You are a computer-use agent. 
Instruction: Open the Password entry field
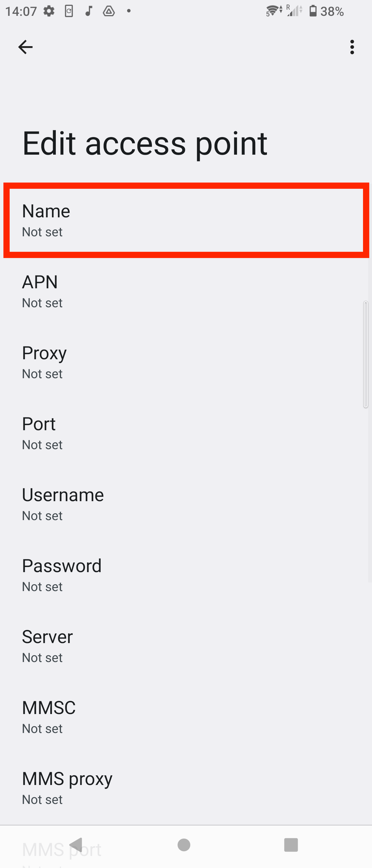pos(186,575)
